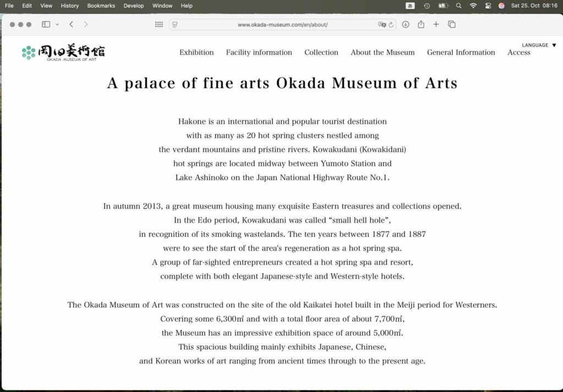Open the Wi-Fi status menu
This screenshot has width=563, height=392.
(473, 5)
